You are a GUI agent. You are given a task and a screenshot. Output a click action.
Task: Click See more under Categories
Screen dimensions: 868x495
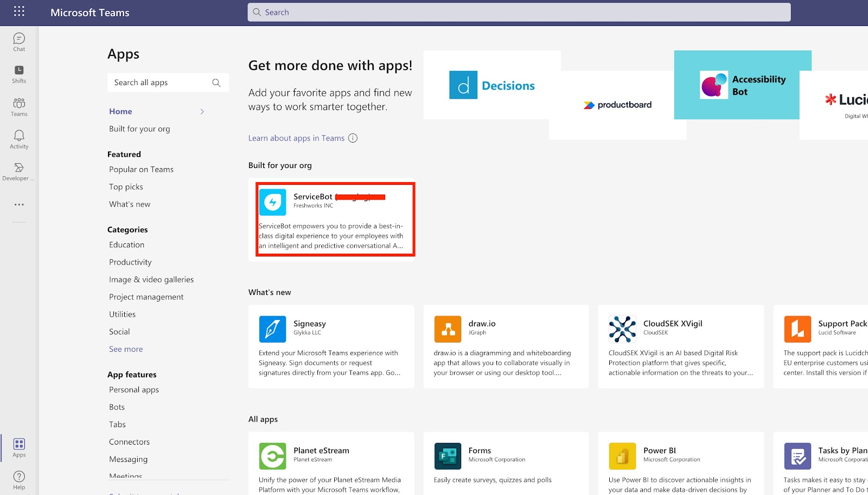[126, 349]
